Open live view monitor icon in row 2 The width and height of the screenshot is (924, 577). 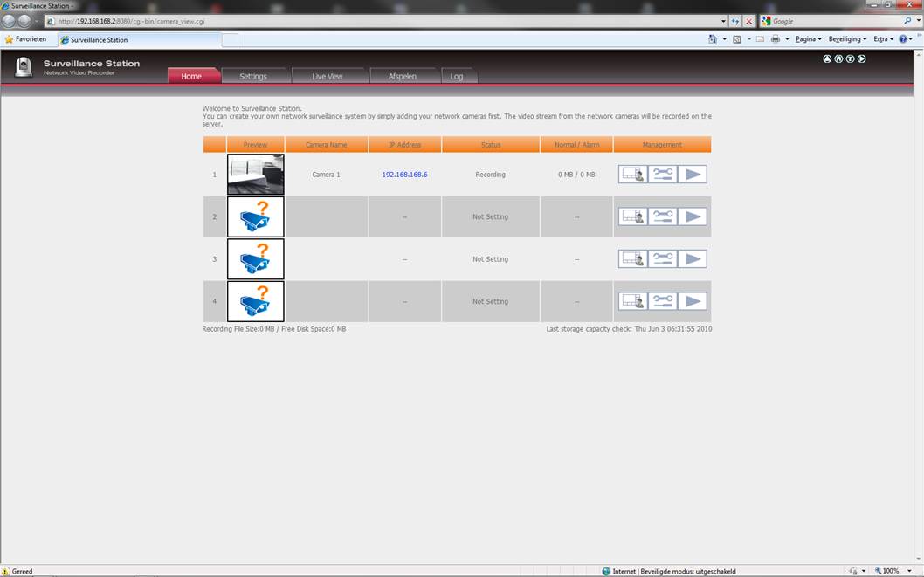click(x=633, y=216)
